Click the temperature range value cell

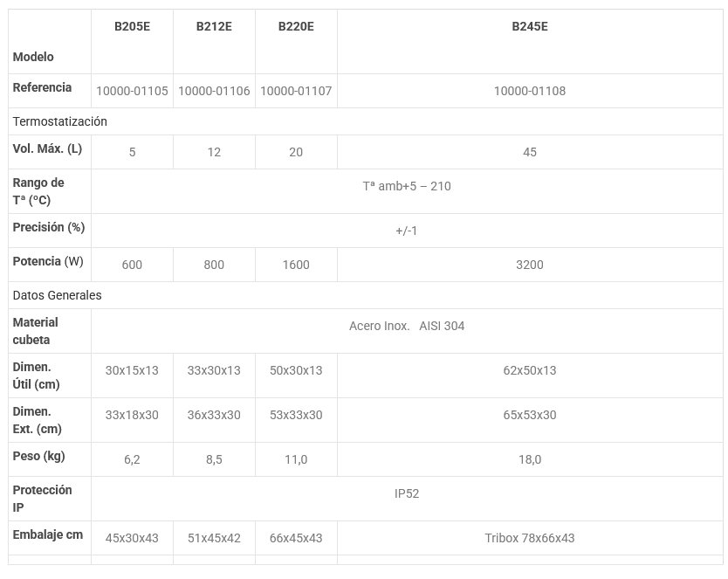(x=407, y=186)
